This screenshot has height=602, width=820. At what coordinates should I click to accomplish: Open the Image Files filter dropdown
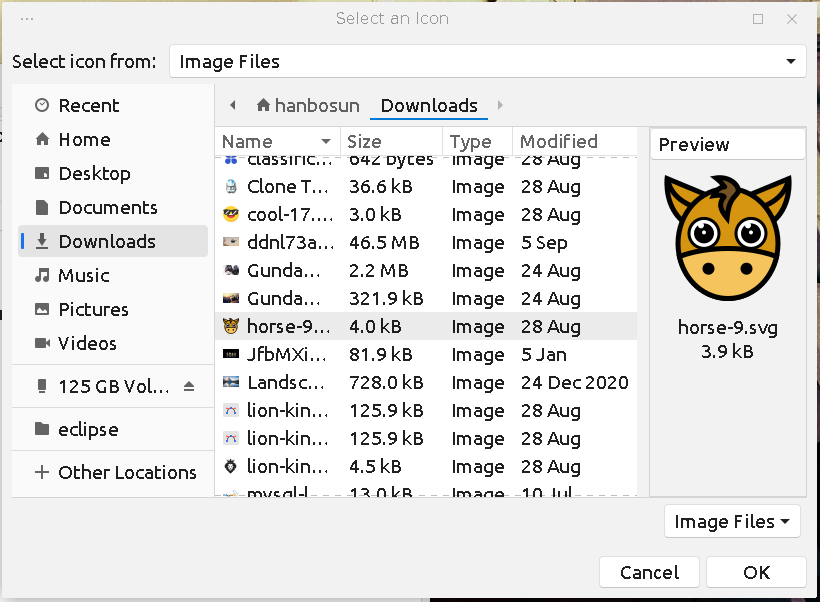pyautogui.click(x=732, y=521)
